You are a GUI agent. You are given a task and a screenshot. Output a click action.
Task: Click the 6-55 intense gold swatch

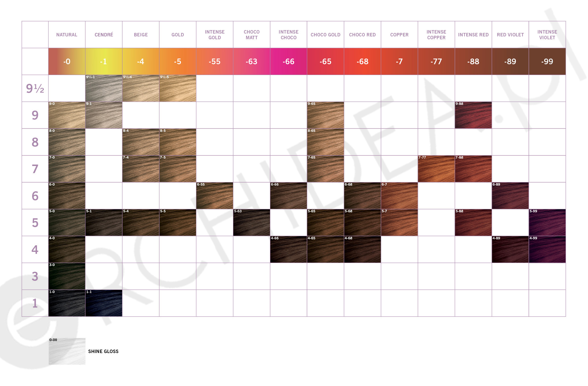(215, 196)
